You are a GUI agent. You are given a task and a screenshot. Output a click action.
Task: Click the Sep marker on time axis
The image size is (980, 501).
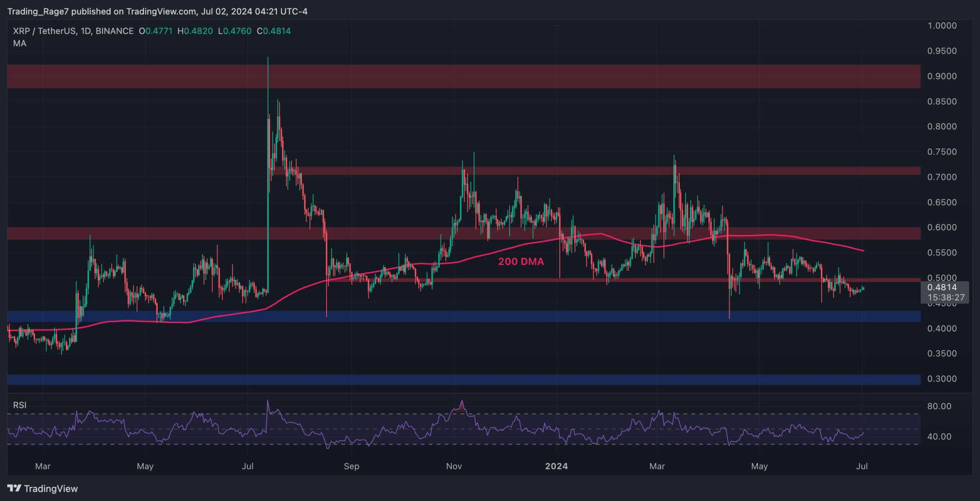351,466
